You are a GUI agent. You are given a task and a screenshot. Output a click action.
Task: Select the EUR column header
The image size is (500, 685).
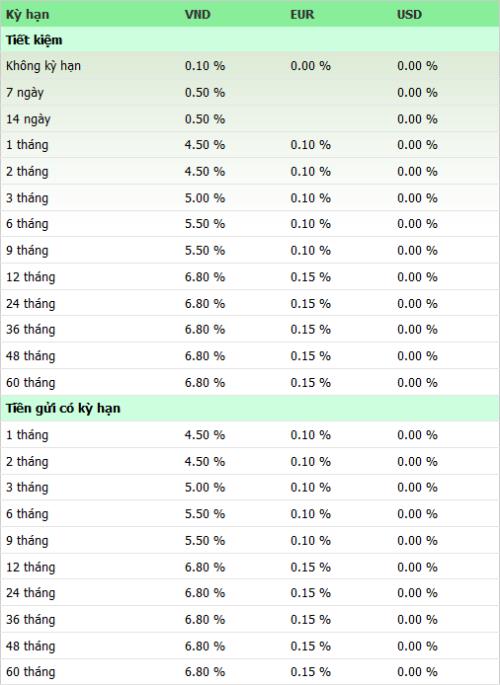click(302, 14)
